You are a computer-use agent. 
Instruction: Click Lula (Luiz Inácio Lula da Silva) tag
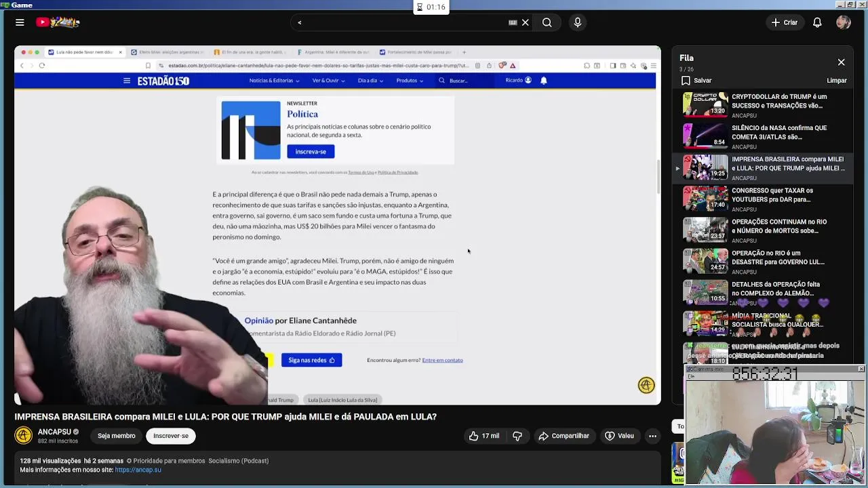pyautogui.click(x=342, y=400)
